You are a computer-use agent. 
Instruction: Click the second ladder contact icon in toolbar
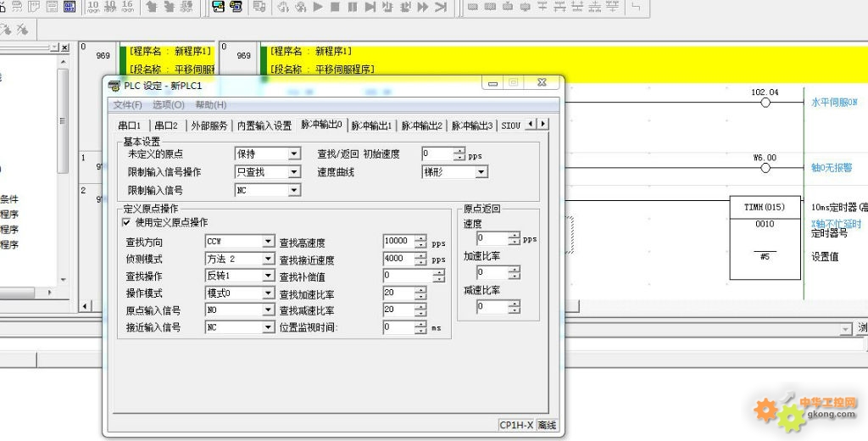[x=491, y=7]
